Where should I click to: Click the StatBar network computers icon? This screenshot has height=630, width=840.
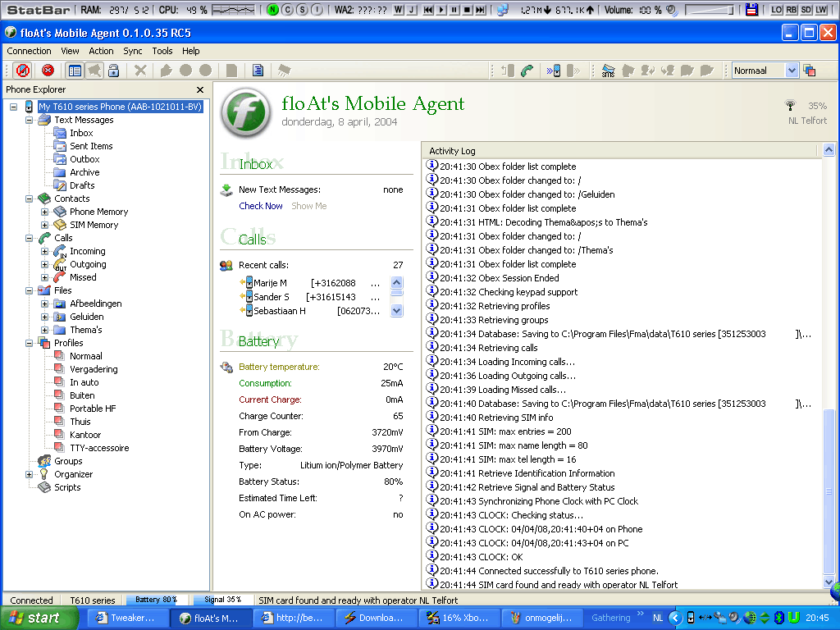pos(502,10)
